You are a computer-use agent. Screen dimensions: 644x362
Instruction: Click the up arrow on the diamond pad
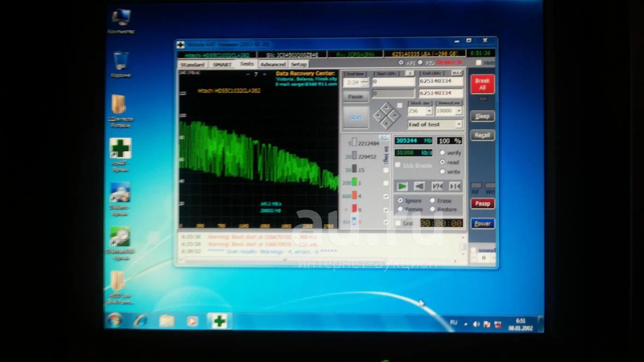(x=386, y=107)
